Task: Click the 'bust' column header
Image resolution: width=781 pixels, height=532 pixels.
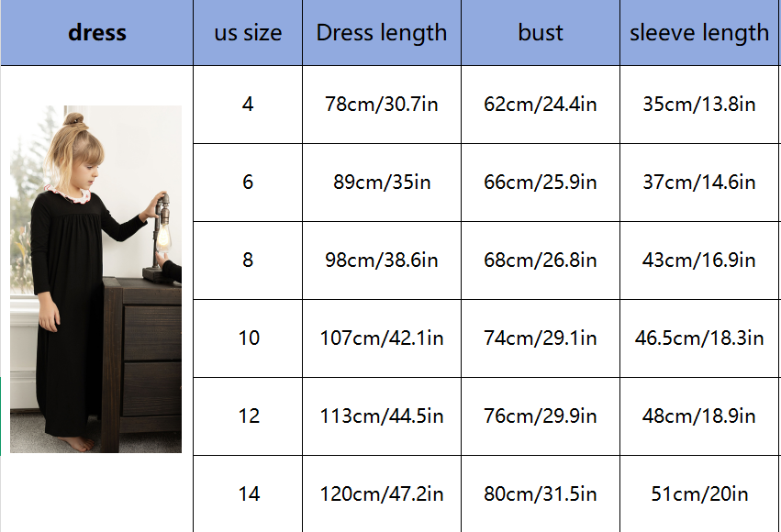Action: 541,33
